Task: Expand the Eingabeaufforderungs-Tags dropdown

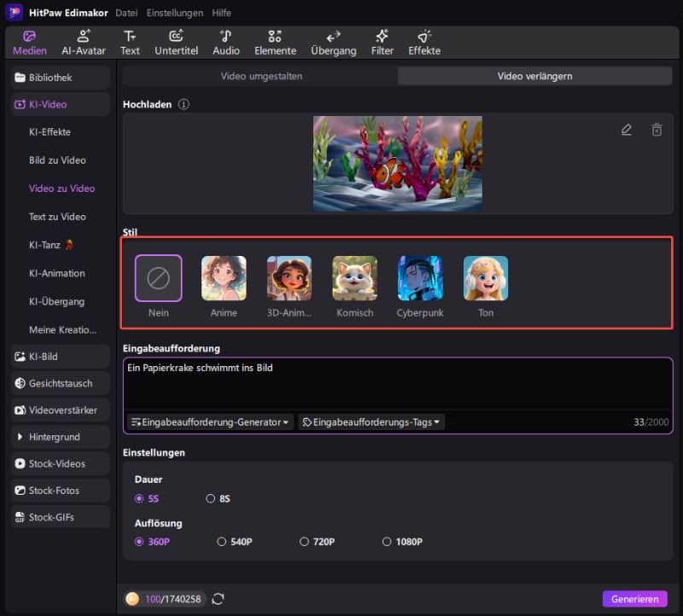Action: [x=371, y=421]
